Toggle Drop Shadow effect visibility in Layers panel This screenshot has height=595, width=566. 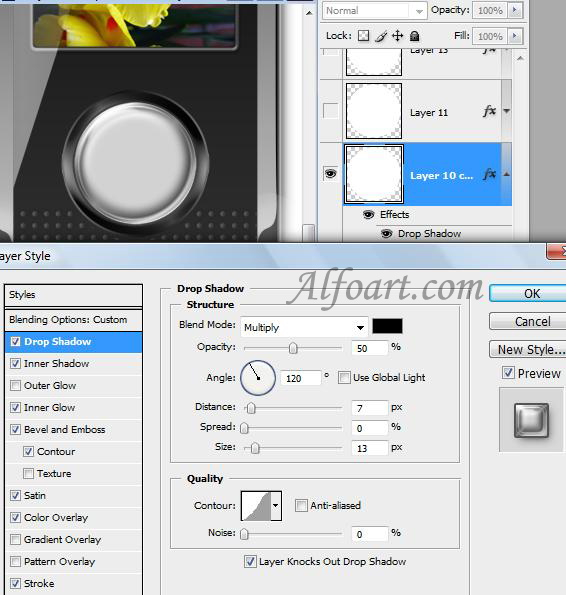[386, 233]
